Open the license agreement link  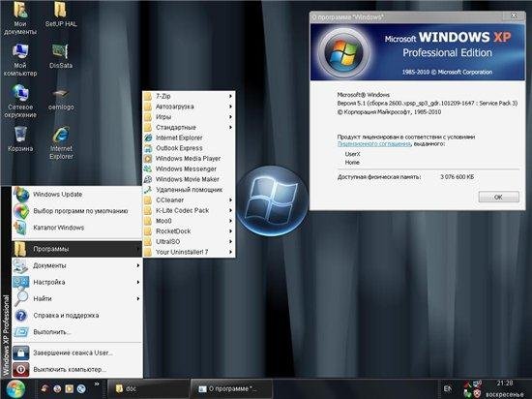coord(374,144)
